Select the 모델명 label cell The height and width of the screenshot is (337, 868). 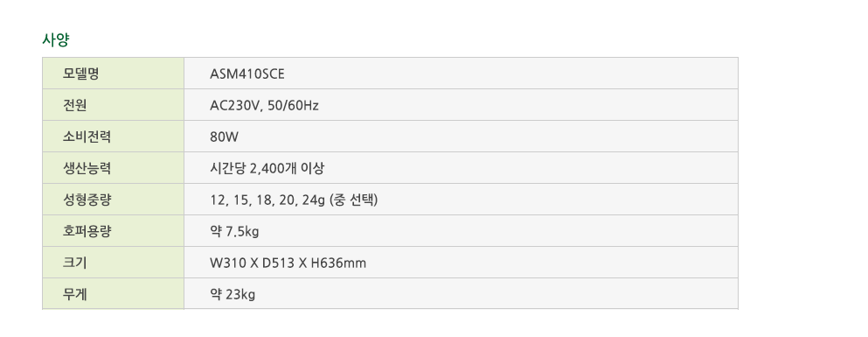pos(113,74)
